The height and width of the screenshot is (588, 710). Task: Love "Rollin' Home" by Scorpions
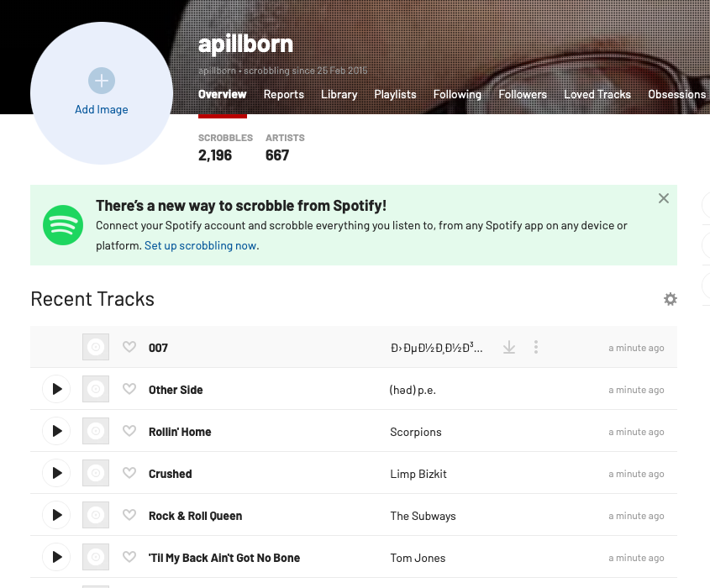129,431
